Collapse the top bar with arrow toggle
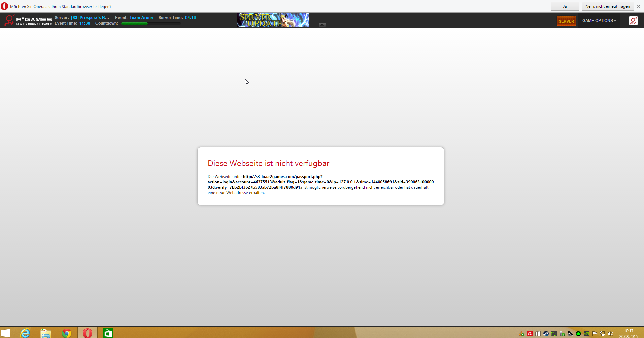 [x=322, y=25]
